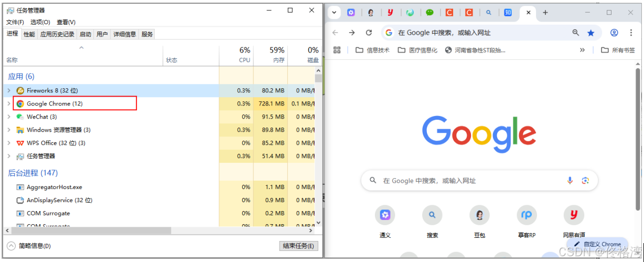Switch to the red Youdao 'y' tab
This screenshot has height=262, width=644.
[390, 13]
